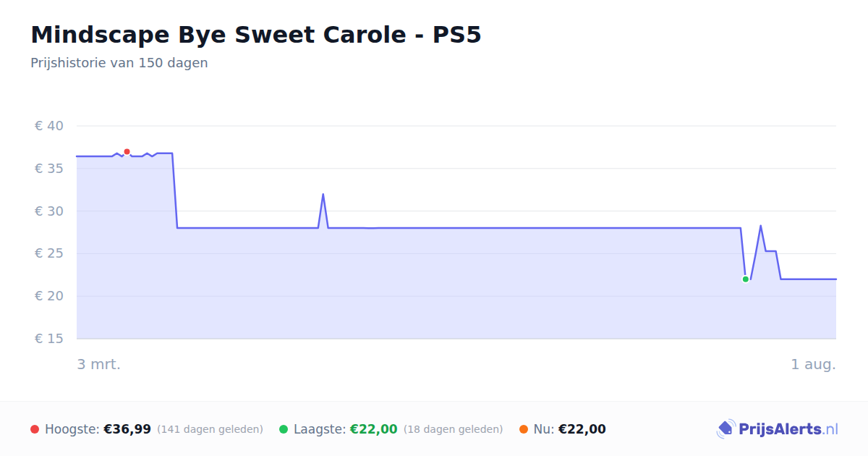Click the €36,99 highest price value

click(127, 429)
